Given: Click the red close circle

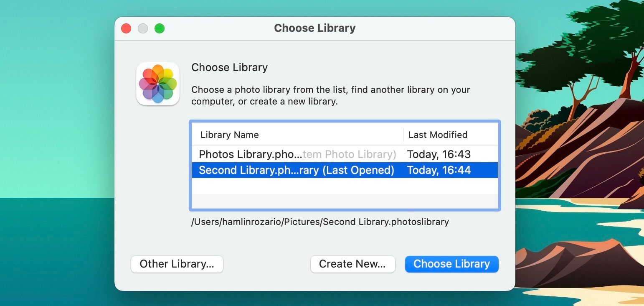Looking at the screenshot, I should 126,28.
